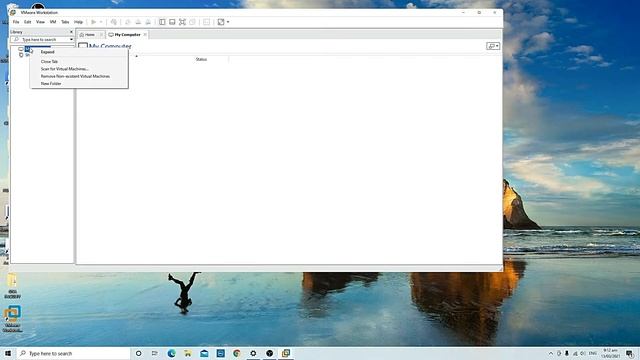This screenshot has height=360, width=640.
Task: Click the Status column header
Action: point(201,60)
